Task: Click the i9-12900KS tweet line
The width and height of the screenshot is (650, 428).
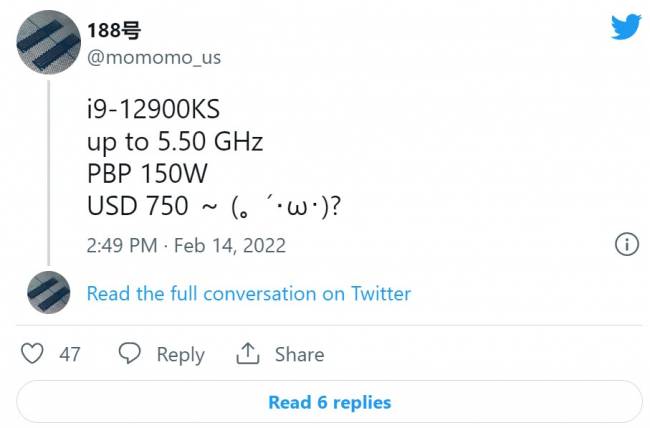Action: click(153, 109)
